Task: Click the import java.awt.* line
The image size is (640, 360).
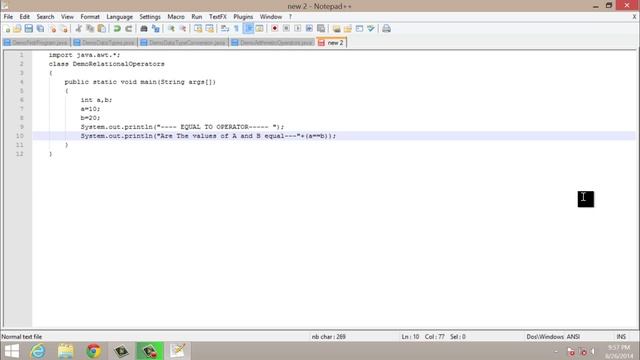Action: tap(84, 55)
